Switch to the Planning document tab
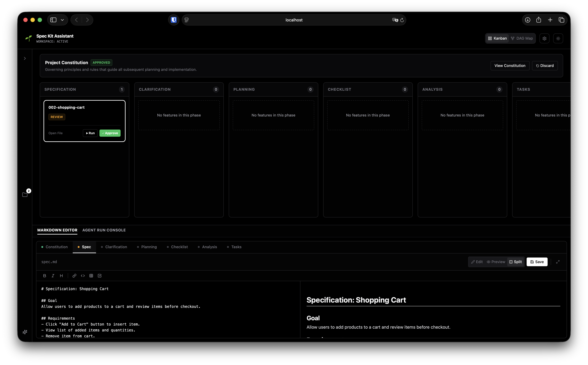This screenshot has width=588, height=365. [x=147, y=247]
